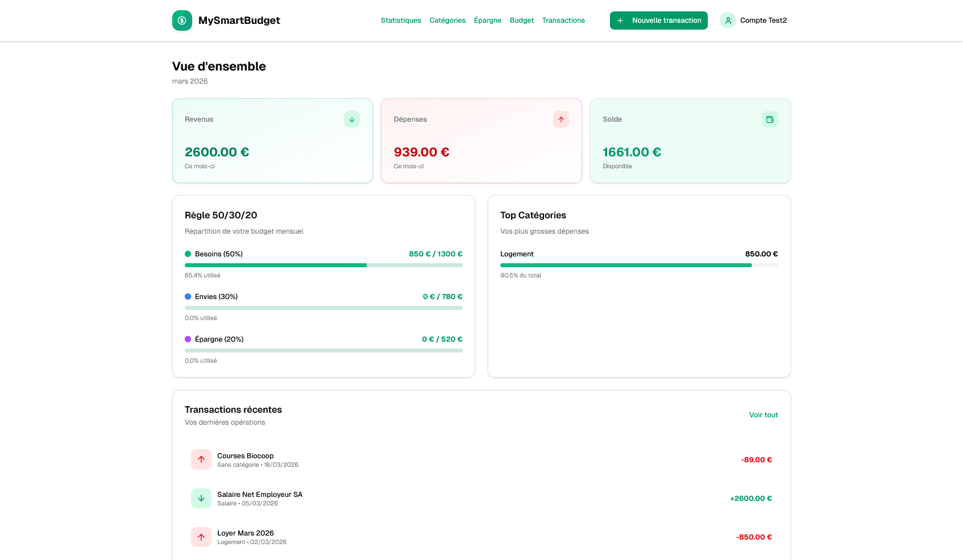Click the red up-arrow icon on Dépenses card
The height and width of the screenshot is (560, 963).
[x=561, y=119]
